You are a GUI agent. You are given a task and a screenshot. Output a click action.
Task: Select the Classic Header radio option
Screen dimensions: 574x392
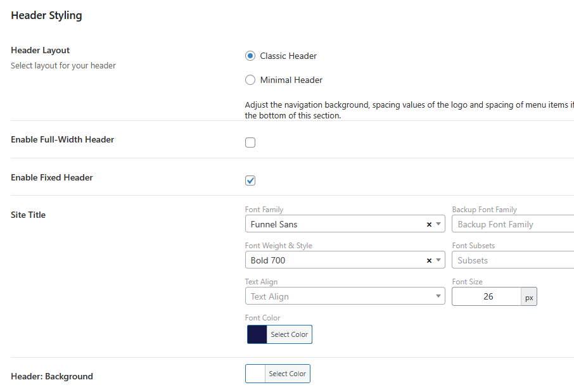click(250, 56)
